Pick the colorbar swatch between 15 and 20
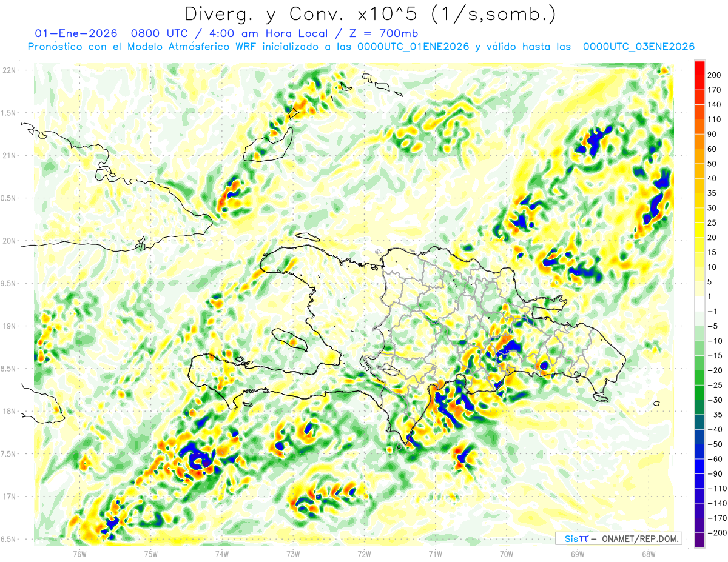Screen dimensions: 728x562 699,245
